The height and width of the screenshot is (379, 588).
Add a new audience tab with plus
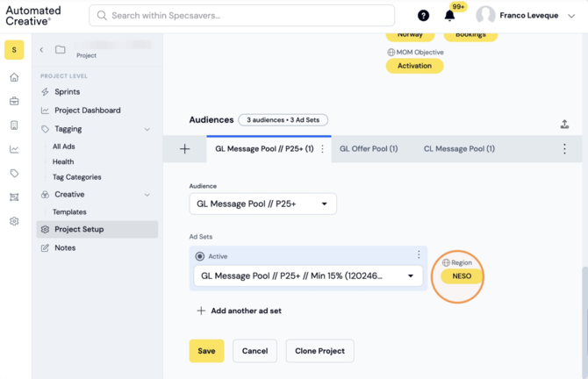(x=184, y=149)
